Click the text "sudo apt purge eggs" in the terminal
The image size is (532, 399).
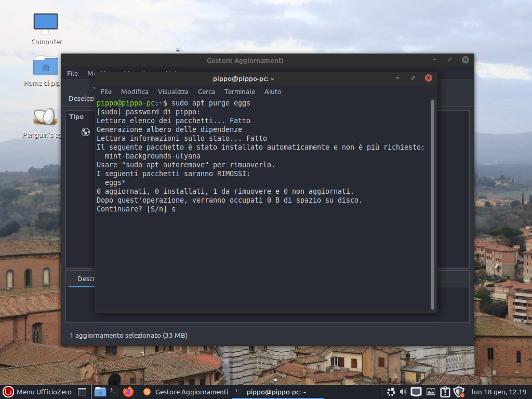pyautogui.click(x=211, y=103)
